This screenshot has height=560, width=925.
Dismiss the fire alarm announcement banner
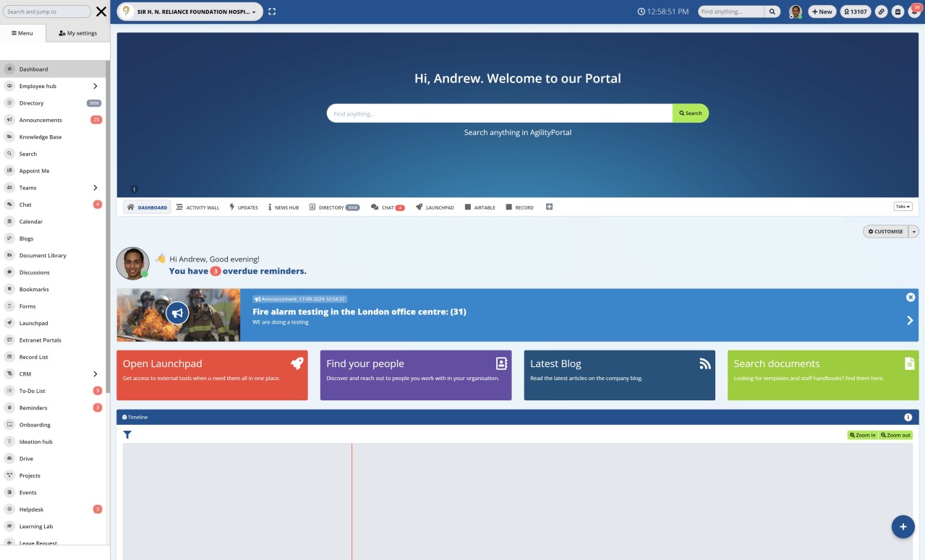911,297
